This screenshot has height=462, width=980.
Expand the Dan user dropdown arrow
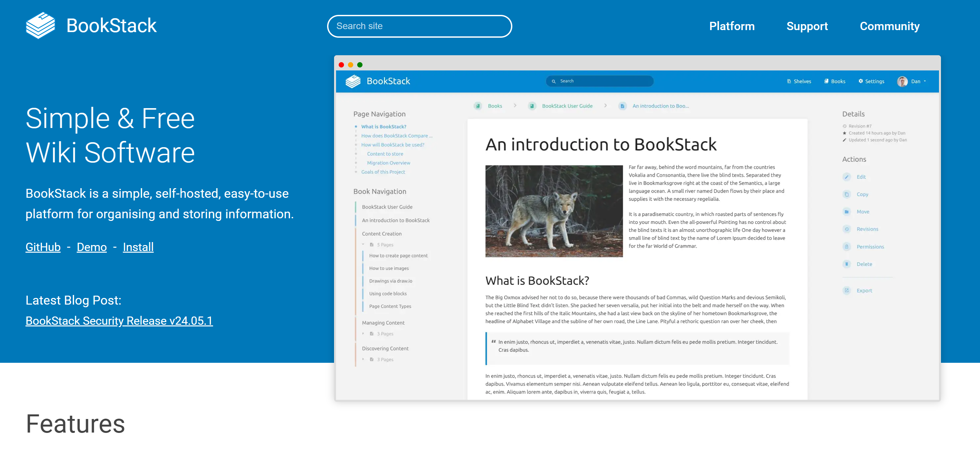925,81
